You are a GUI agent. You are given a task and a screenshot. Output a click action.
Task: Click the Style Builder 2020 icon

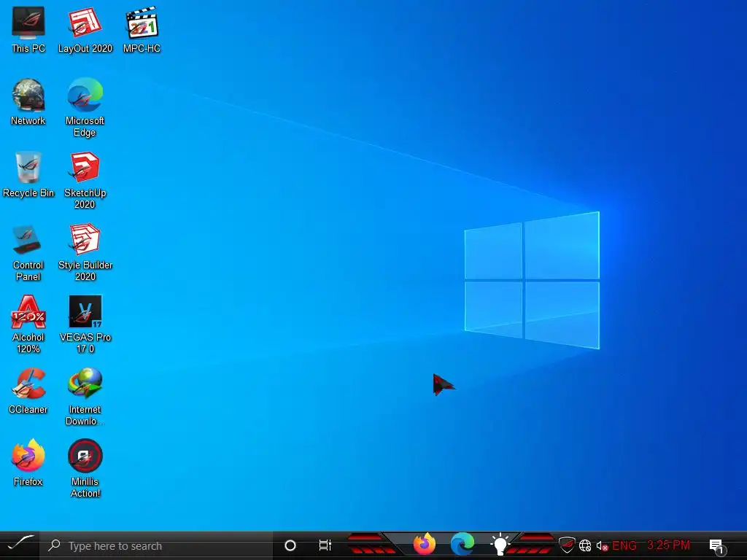pyautogui.click(x=85, y=252)
